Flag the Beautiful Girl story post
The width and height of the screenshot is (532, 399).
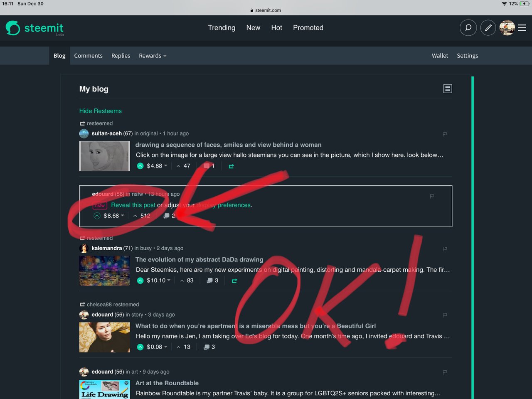coord(445,315)
